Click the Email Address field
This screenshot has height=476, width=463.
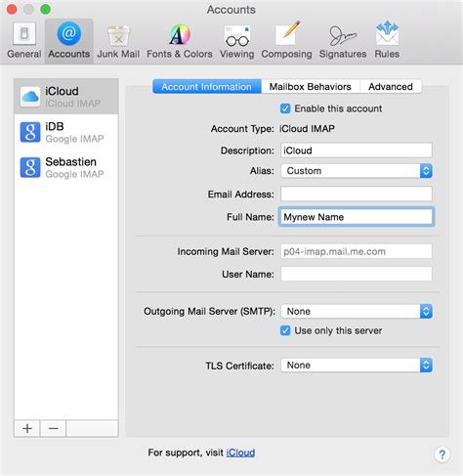[357, 195]
